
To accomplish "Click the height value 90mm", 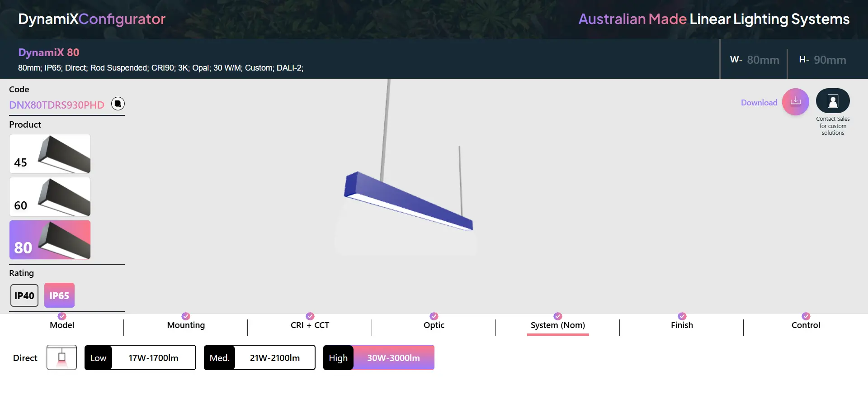I will (x=830, y=60).
